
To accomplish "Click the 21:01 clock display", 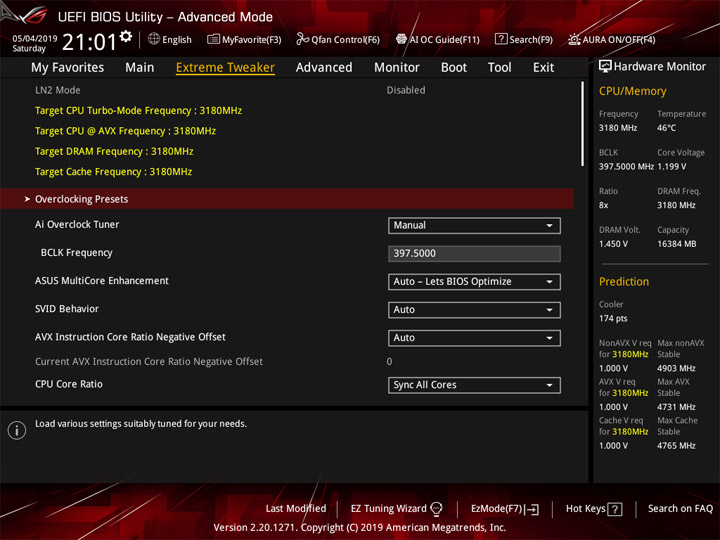I will click(89, 42).
